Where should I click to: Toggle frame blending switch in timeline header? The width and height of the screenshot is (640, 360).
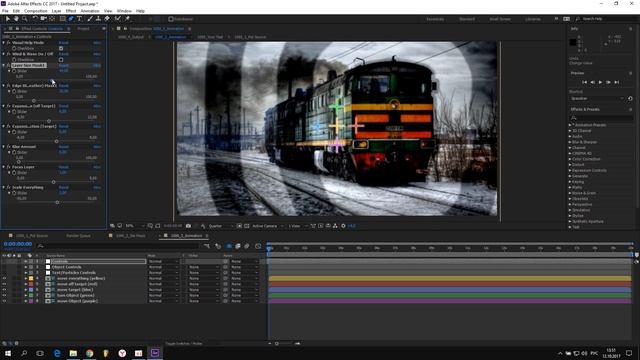238,246
